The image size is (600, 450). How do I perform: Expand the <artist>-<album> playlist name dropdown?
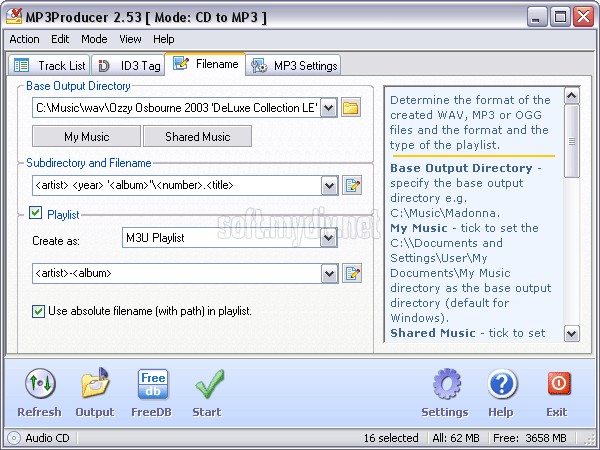(x=329, y=273)
